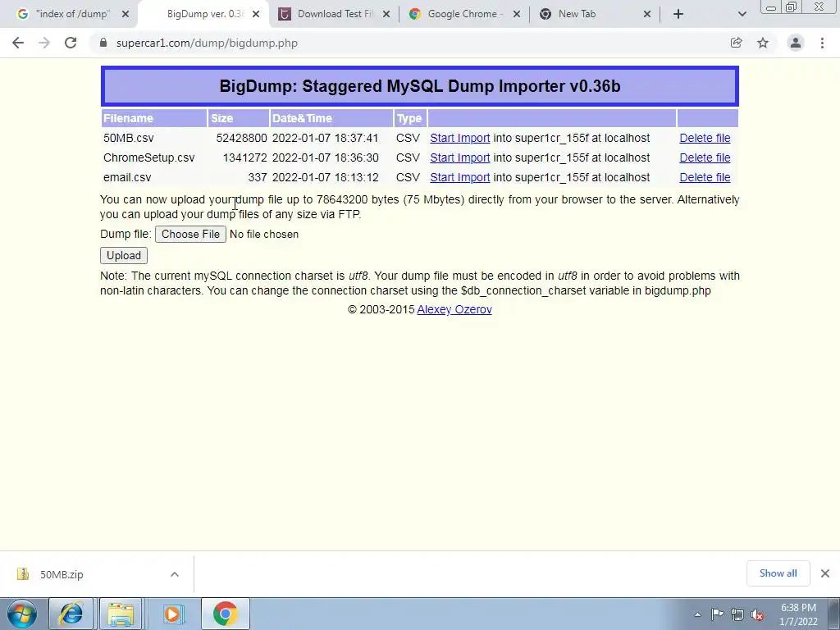Click the Chrome taskbar icon

(x=226, y=614)
